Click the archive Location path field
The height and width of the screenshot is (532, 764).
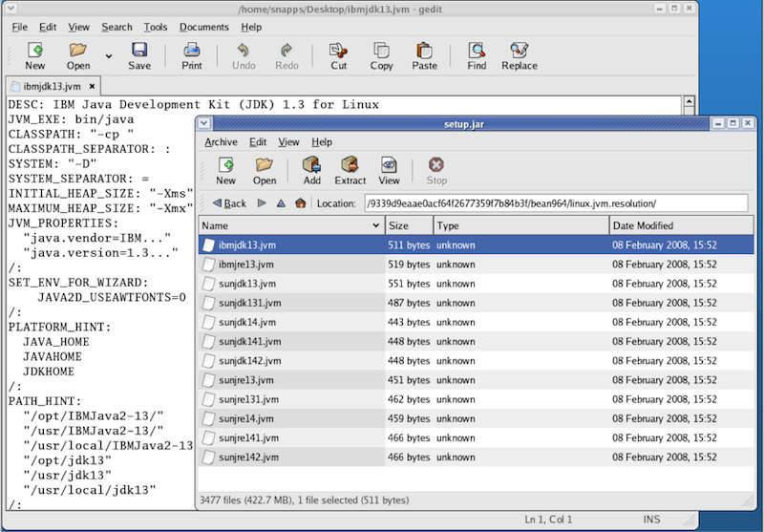point(556,203)
